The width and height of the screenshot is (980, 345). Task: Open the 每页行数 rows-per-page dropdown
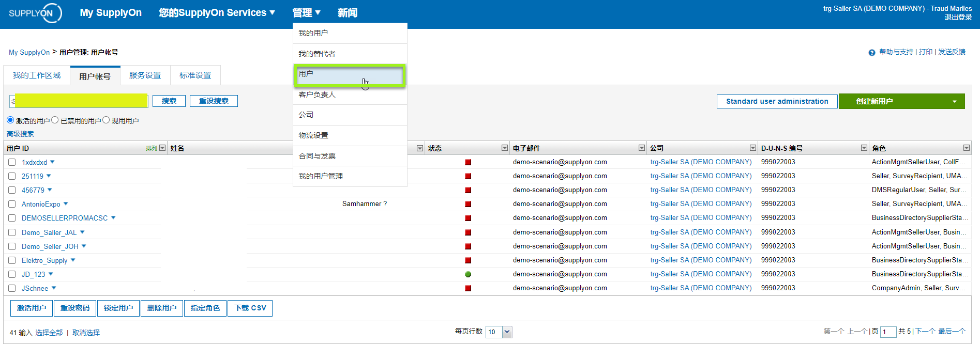click(x=507, y=332)
